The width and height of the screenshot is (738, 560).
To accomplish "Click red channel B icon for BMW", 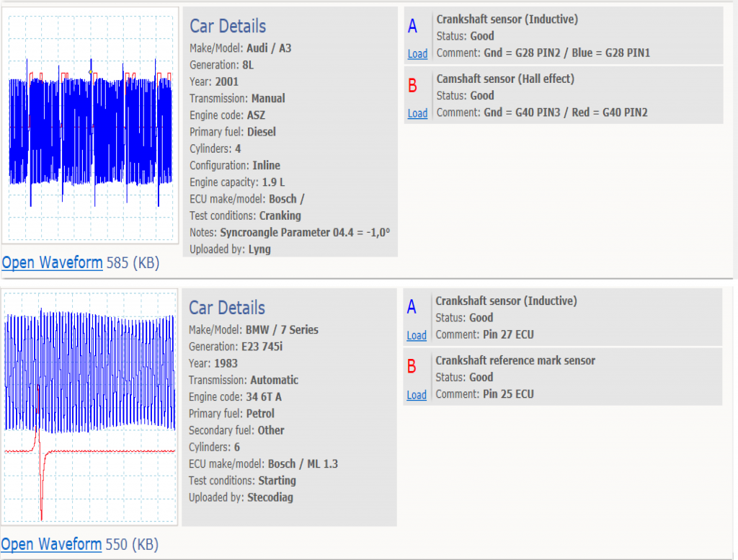I will (412, 366).
